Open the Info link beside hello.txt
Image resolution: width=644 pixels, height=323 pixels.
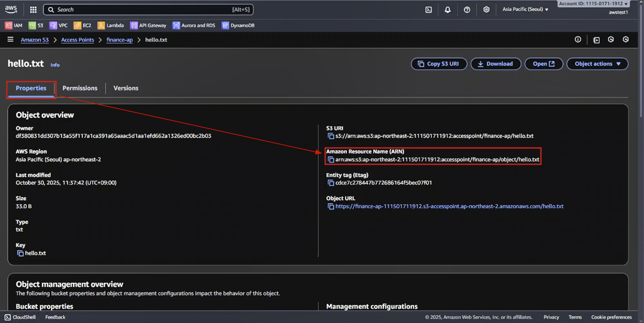[x=55, y=65]
